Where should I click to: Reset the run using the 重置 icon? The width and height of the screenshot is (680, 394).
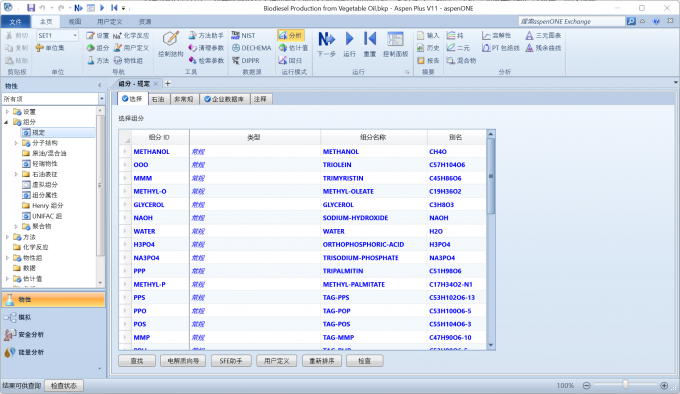pos(369,39)
